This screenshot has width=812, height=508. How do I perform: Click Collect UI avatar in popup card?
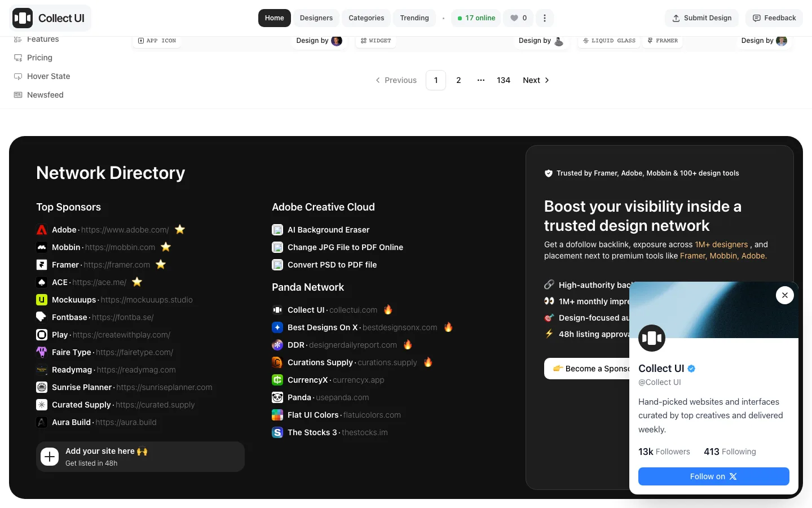[652, 338]
